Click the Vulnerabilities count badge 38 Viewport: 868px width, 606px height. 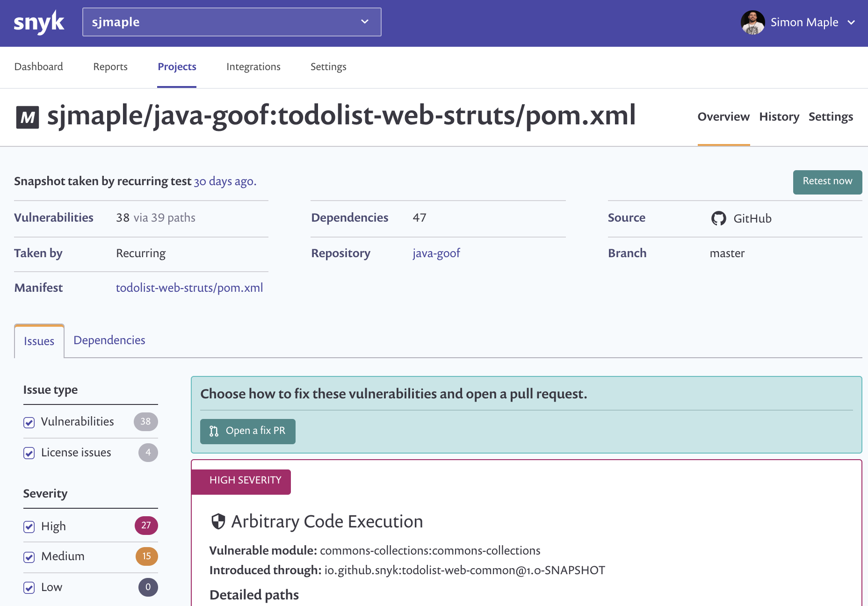(x=146, y=422)
